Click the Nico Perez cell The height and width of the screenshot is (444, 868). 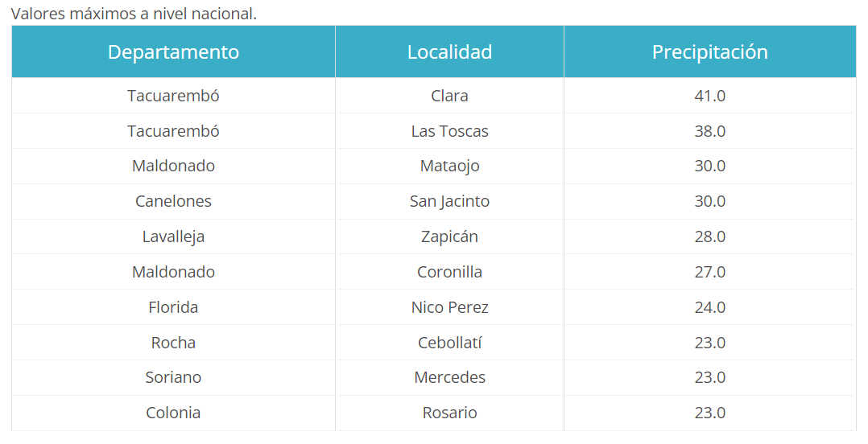449,308
